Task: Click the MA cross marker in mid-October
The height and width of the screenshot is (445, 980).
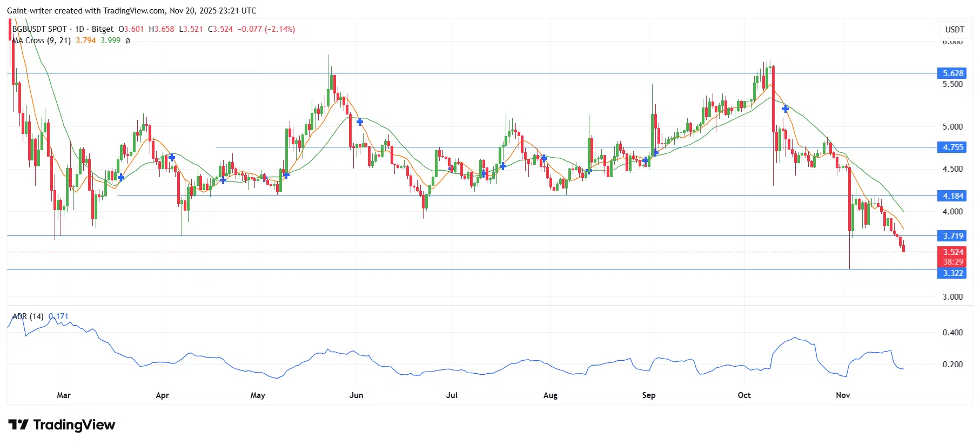Action: (786, 109)
